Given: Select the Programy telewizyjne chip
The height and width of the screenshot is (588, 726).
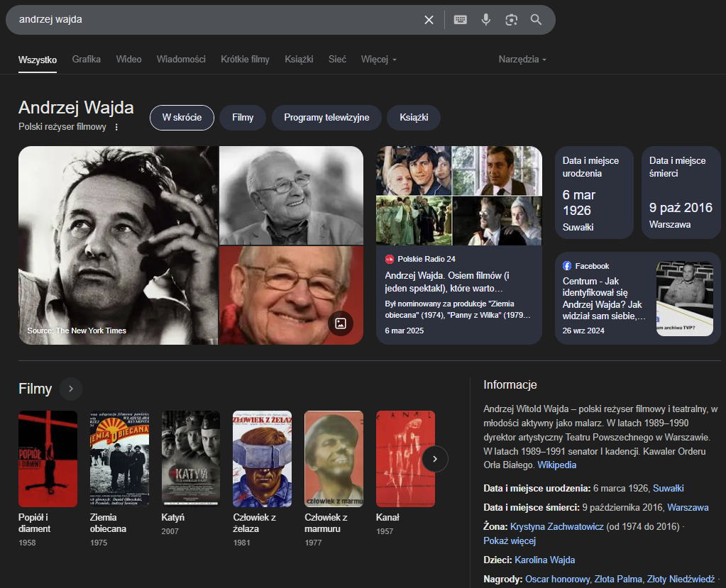Looking at the screenshot, I should 326,118.
